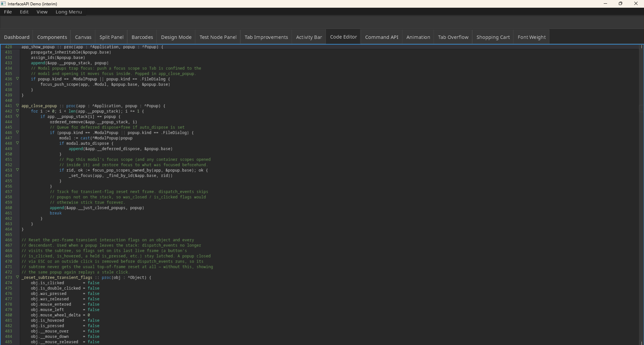Click 'obj.__mouse_released' line

pyautogui.click(x=65, y=342)
